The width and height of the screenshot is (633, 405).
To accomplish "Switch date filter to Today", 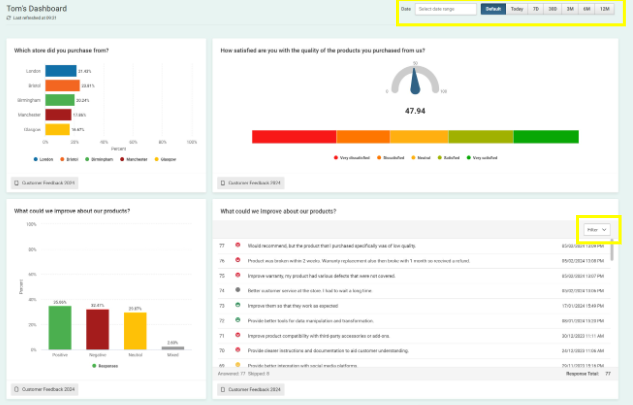I will tap(516, 9).
